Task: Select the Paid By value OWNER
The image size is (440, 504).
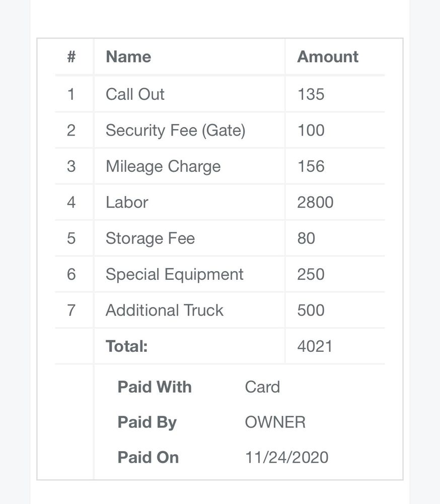Action: coord(275,422)
